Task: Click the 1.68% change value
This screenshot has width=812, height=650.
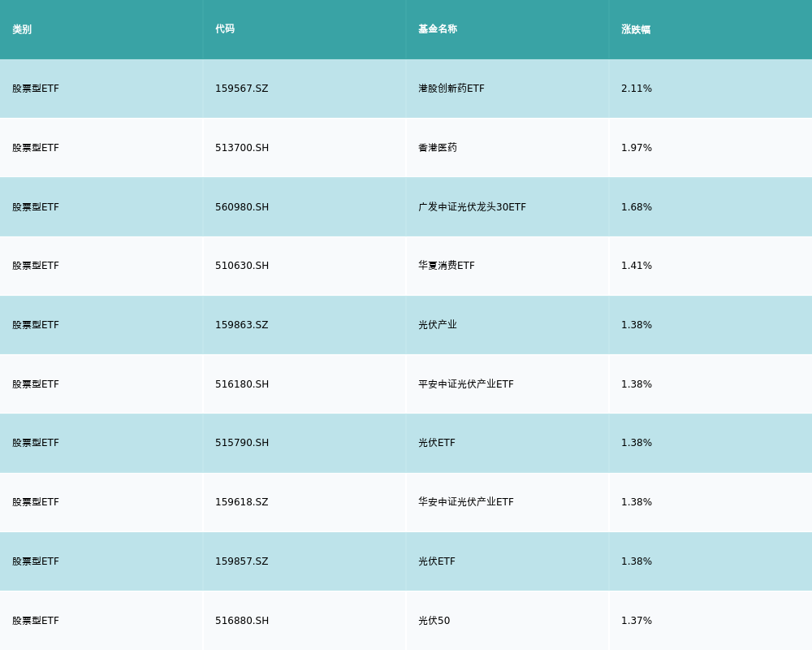Action: coord(637,207)
